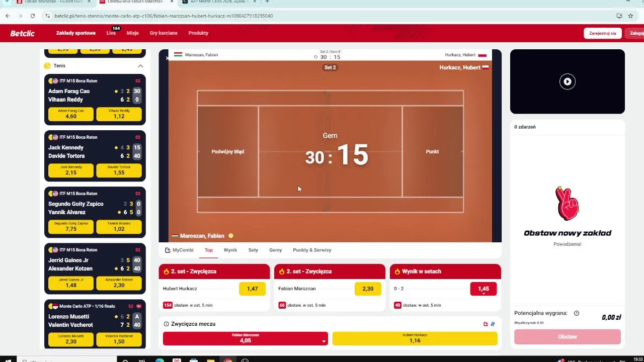This screenshot has width=644, height=362.
Task: Click the address bar URL
Action: point(164,16)
